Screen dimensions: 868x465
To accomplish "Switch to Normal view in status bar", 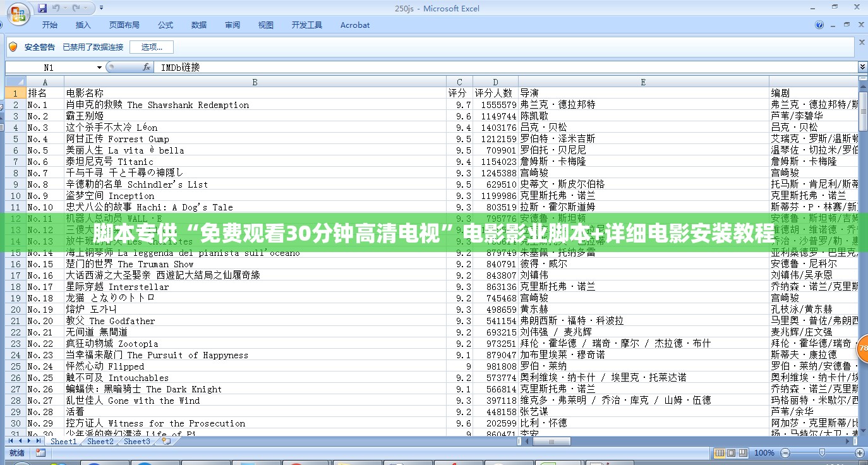I will pos(720,453).
